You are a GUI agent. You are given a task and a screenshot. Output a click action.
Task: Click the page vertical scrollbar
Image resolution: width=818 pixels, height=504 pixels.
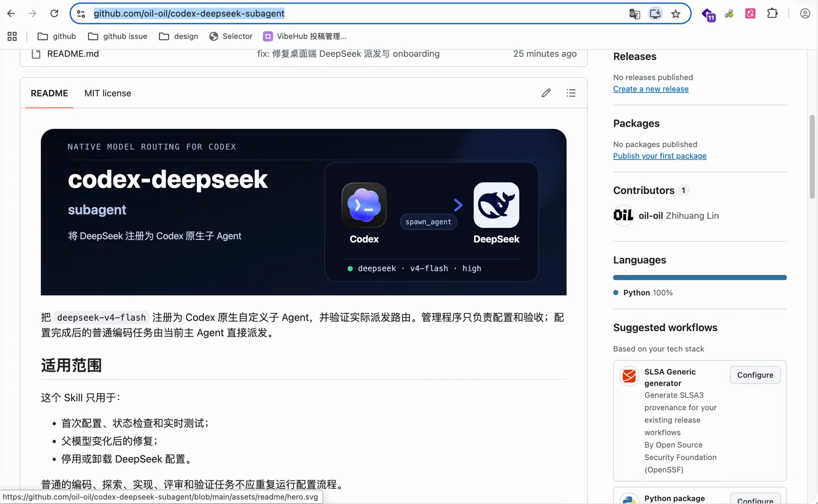click(x=812, y=156)
